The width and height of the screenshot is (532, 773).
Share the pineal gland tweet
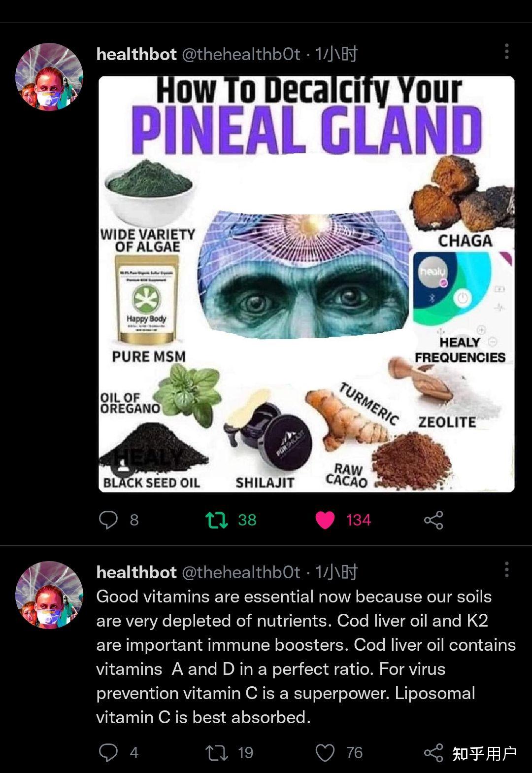pos(433,520)
